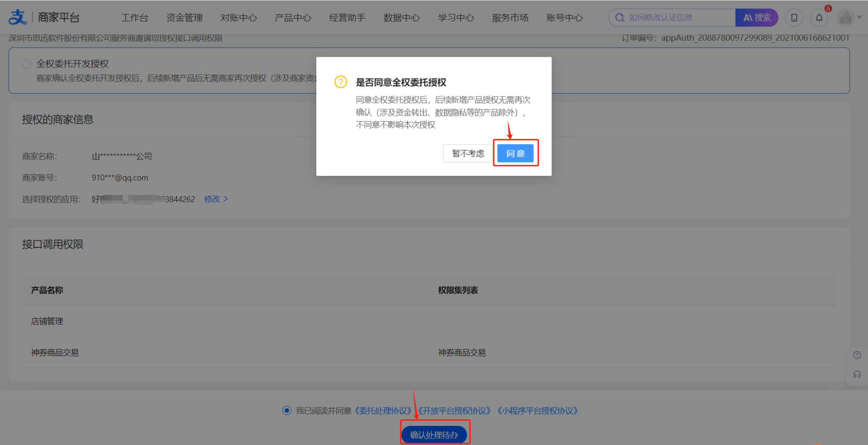
Task: Click the search magnifier icon
Action: tap(620, 18)
